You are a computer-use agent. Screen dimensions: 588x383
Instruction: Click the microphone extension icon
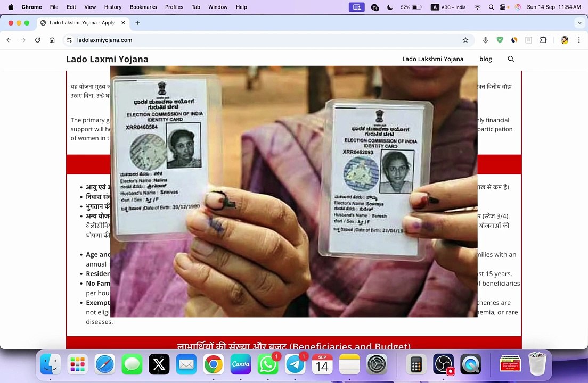485,40
